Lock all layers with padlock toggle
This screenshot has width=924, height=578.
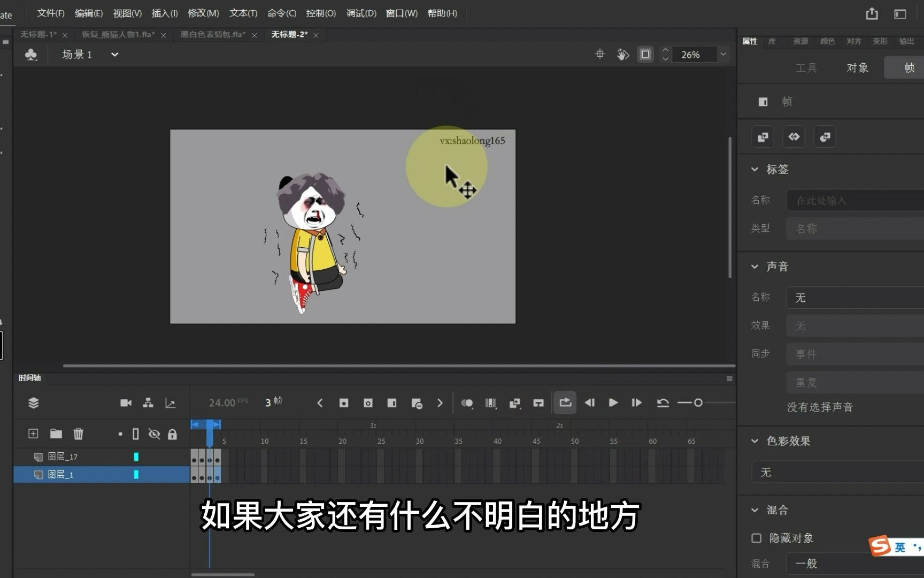172,433
